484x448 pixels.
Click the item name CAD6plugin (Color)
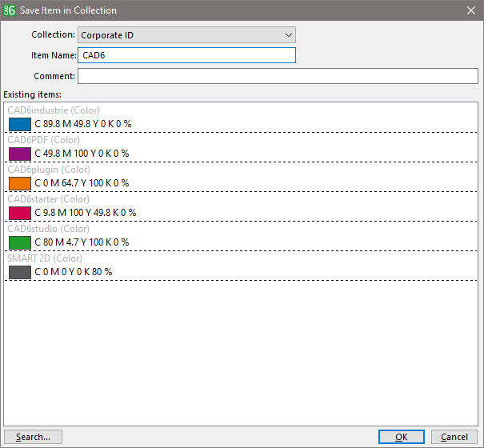coord(49,170)
